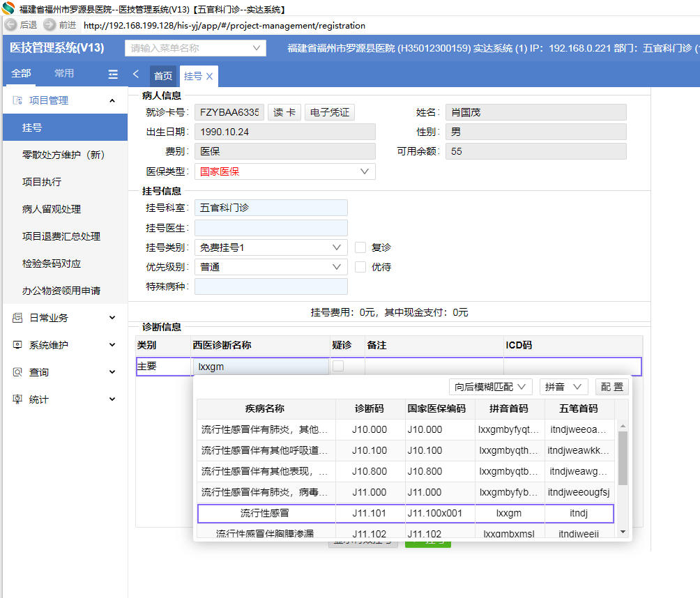This screenshot has width=700, height=598.
Task: Open the 挂号类别 dropdown
Action: 271,247
